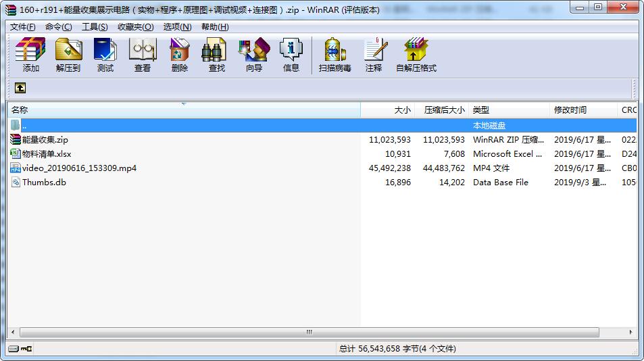The width and height of the screenshot is (644, 361).
Task: Run the Test (测试) archive tool
Action: coord(105,55)
